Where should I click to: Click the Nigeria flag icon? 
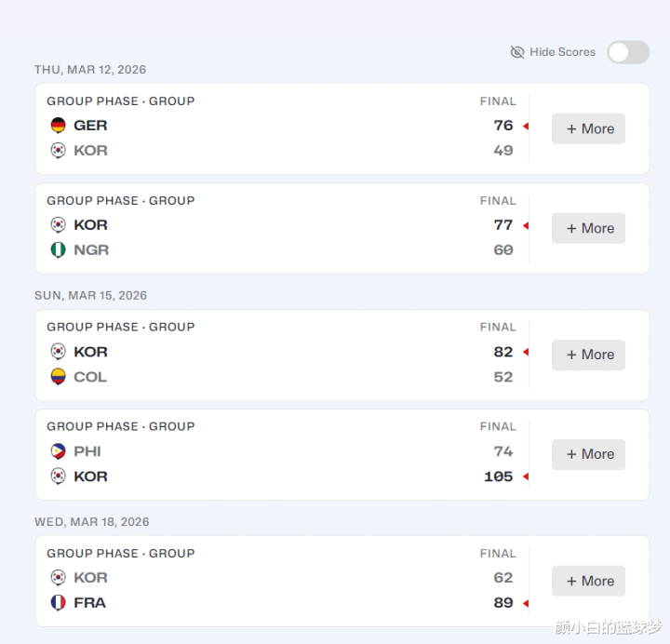tap(58, 250)
